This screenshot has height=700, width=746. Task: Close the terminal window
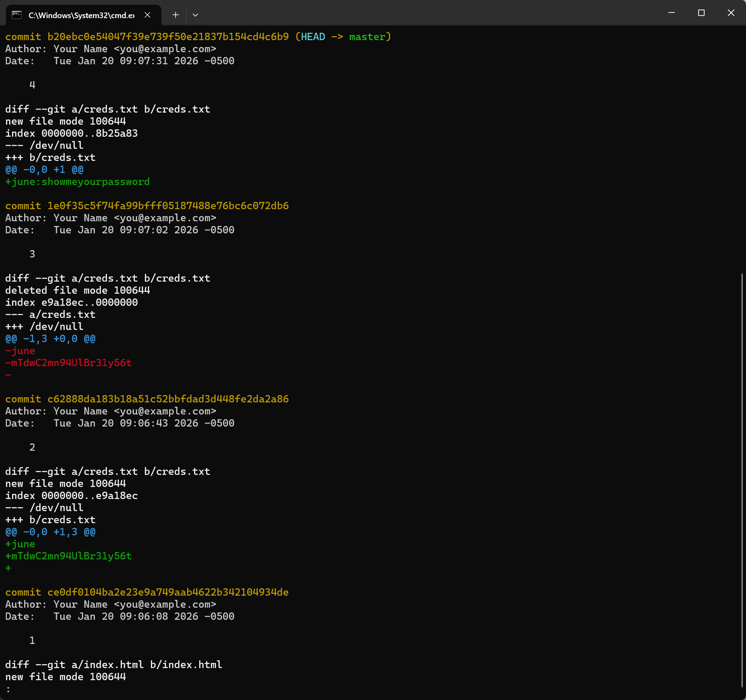click(731, 13)
